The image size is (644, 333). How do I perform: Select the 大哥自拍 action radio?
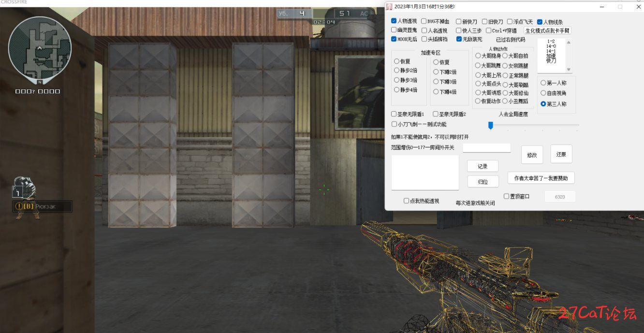coord(505,56)
